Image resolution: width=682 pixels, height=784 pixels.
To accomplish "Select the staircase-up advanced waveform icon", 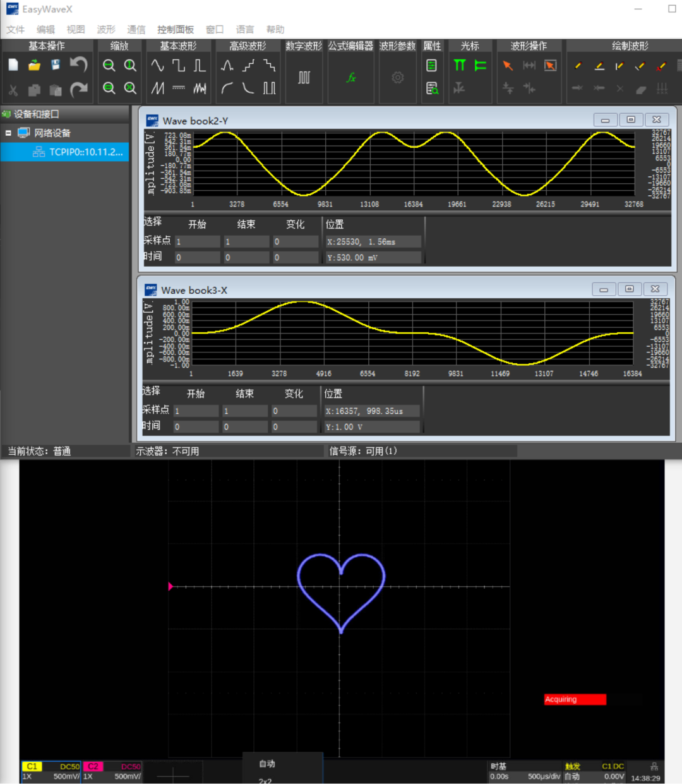I will coord(248,66).
